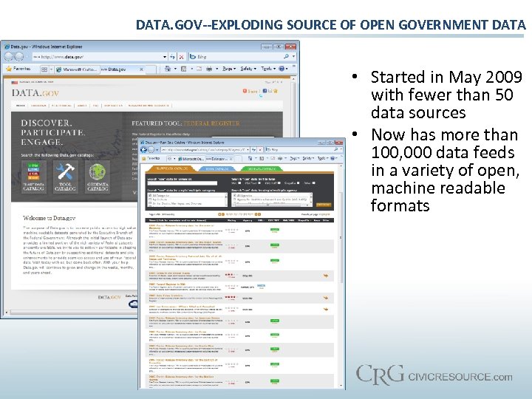Open Federal Register featured tool link

tap(212, 123)
